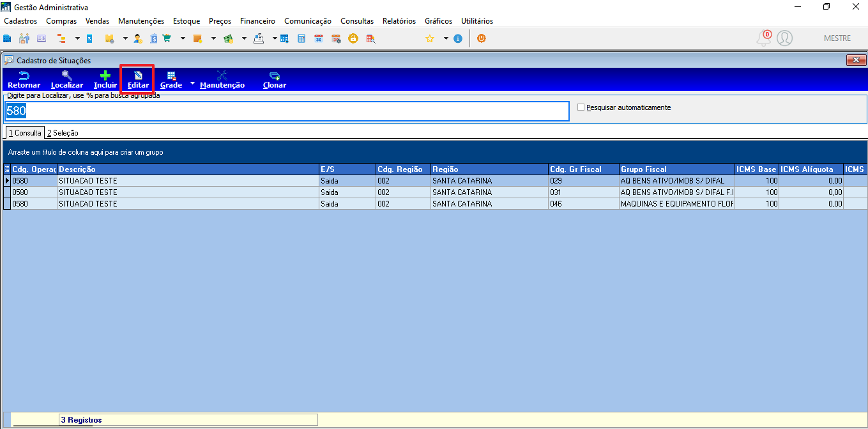Click the Retornar button
Image resolution: width=868 pixels, height=429 pixels.
click(24, 80)
